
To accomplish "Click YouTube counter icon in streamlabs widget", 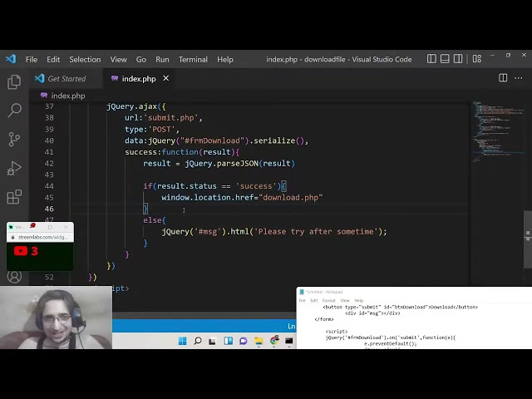I will point(21,251).
